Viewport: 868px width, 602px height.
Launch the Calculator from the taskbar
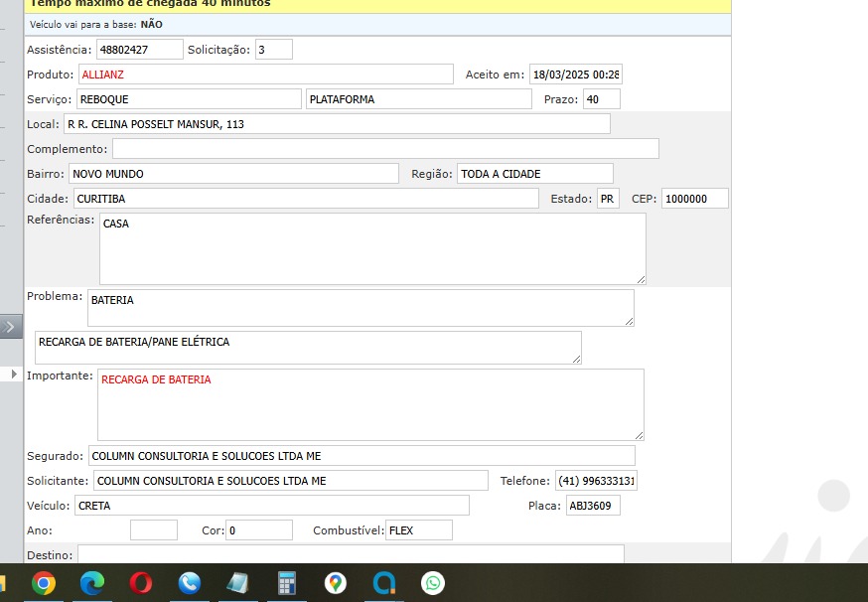pyautogui.click(x=287, y=583)
